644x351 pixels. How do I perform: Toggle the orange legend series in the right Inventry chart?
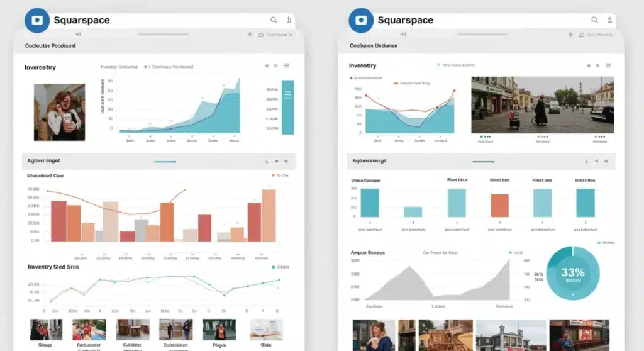click(x=396, y=83)
